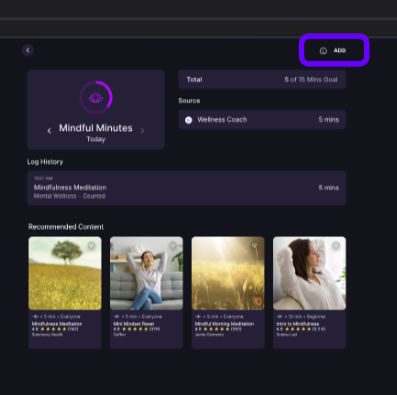
Task: Favorite the Mindfulness Meditation card
Action: point(91,246)
